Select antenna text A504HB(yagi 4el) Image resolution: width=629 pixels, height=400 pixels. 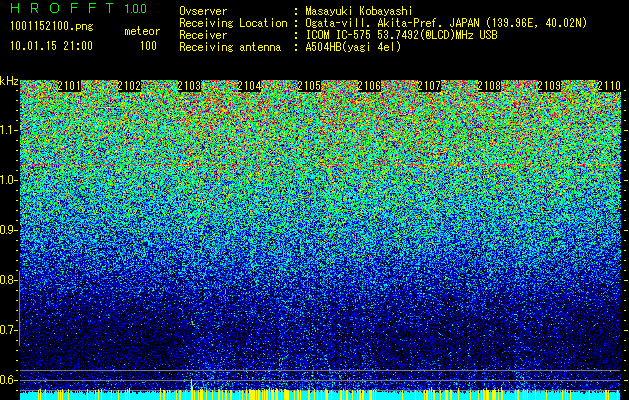(x=353, y=47)
